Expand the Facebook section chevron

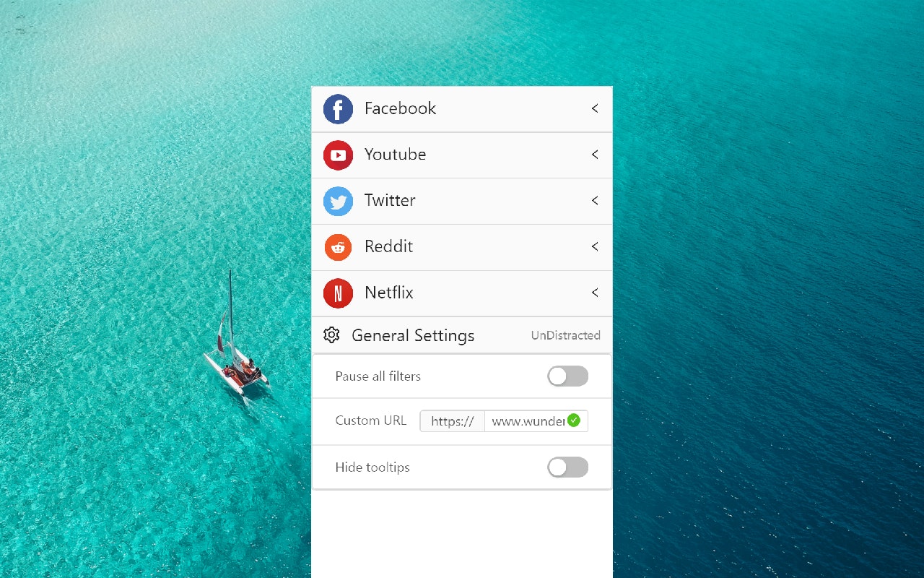[595, 108]
